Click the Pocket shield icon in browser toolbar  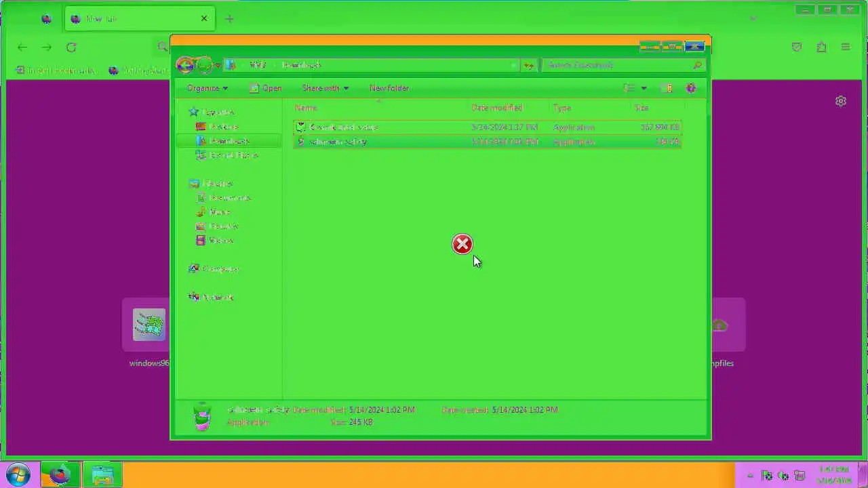pos(797,47)
